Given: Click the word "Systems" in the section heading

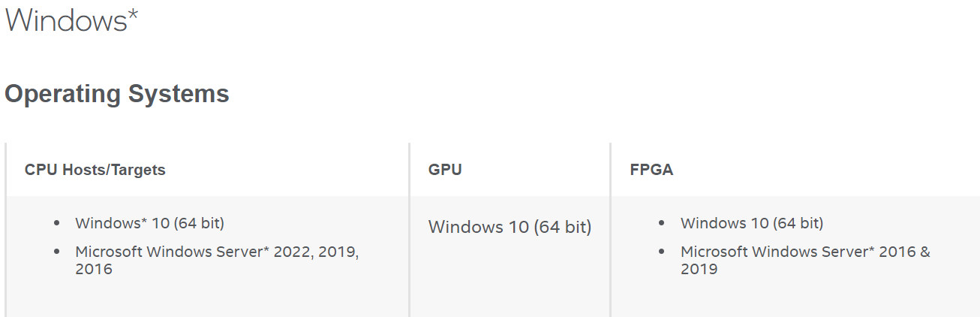Looking at the screenshot, I should coord(179,94).
